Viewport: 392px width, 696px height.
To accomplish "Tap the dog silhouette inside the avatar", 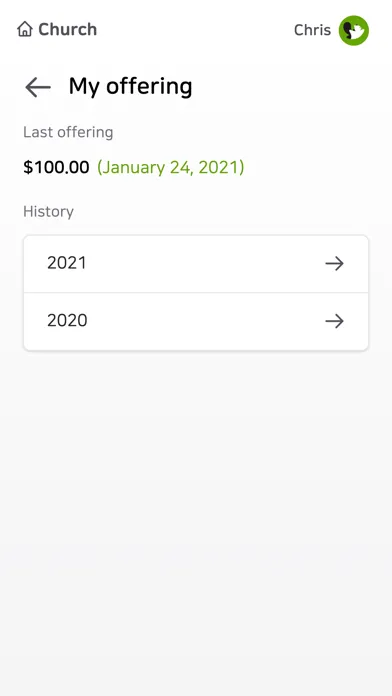I will [356, 31].
